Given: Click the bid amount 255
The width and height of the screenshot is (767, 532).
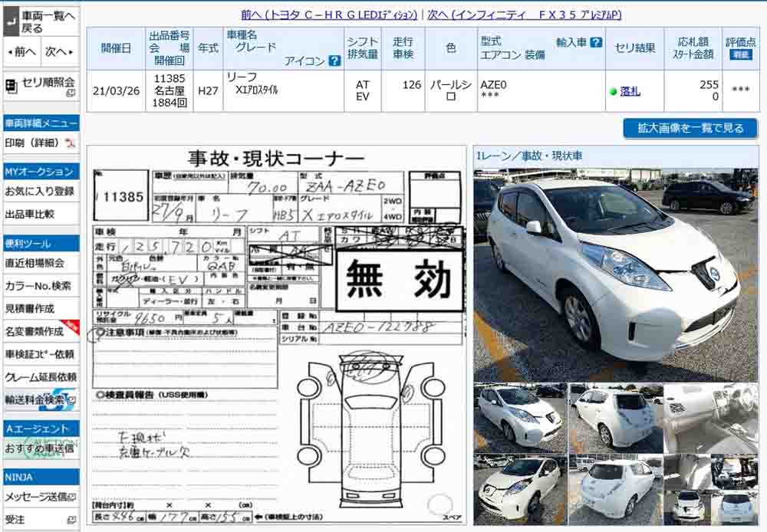Looking at the screenshot, I should click(x=709, y=84).
